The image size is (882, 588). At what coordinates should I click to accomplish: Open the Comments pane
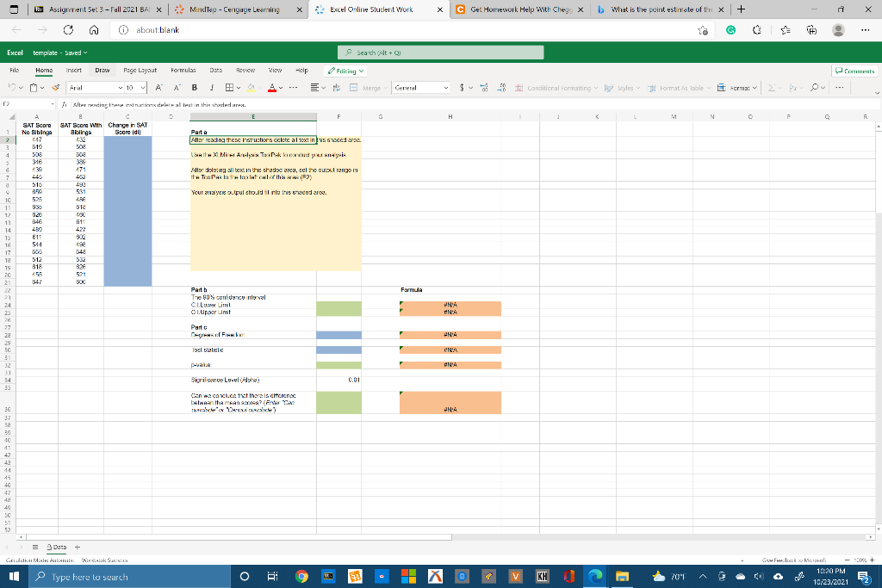click(854, 71)
